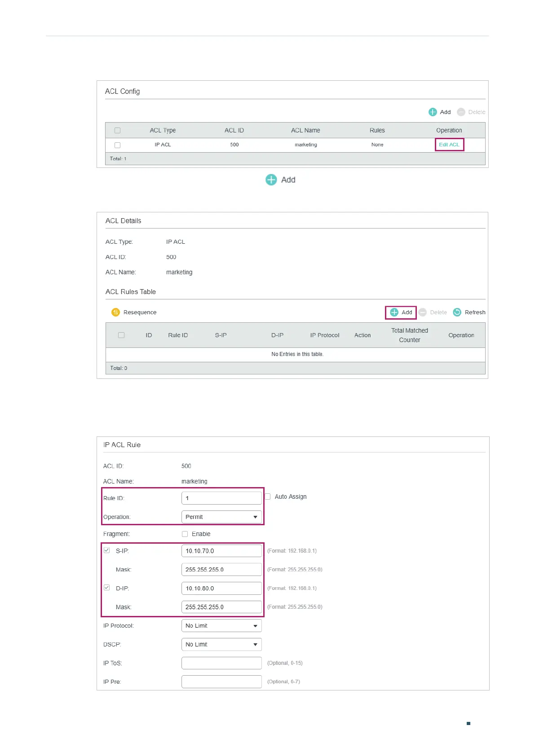Click the Rule ID input field
The height and width of the screenshot is (756, 535).
coord(221,498)
